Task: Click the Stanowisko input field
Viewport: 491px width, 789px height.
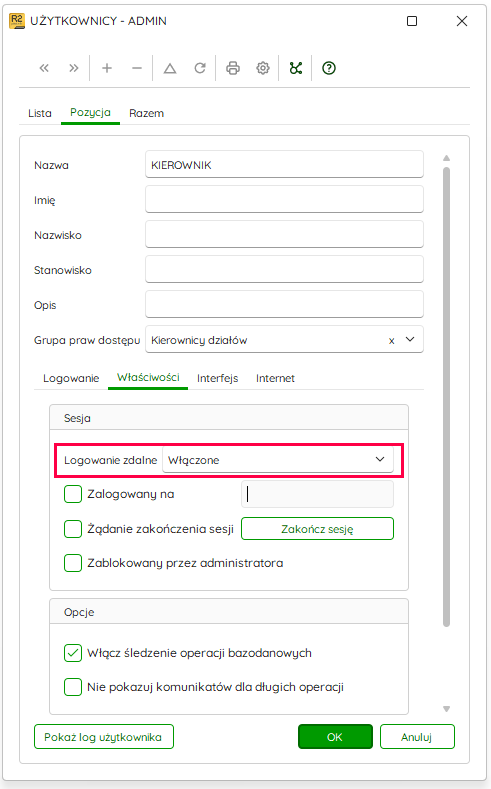Action: [x=284, y=269]
